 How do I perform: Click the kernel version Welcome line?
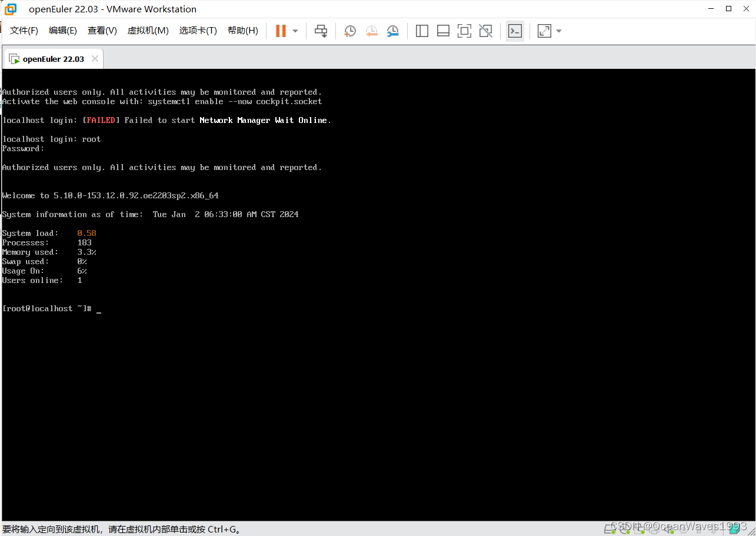click(111, 195)
